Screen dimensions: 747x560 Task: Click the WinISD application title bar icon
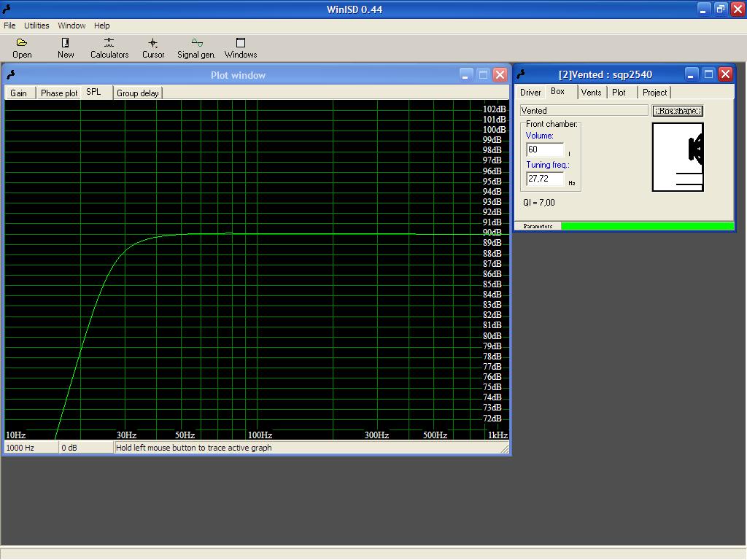[6, 9]
